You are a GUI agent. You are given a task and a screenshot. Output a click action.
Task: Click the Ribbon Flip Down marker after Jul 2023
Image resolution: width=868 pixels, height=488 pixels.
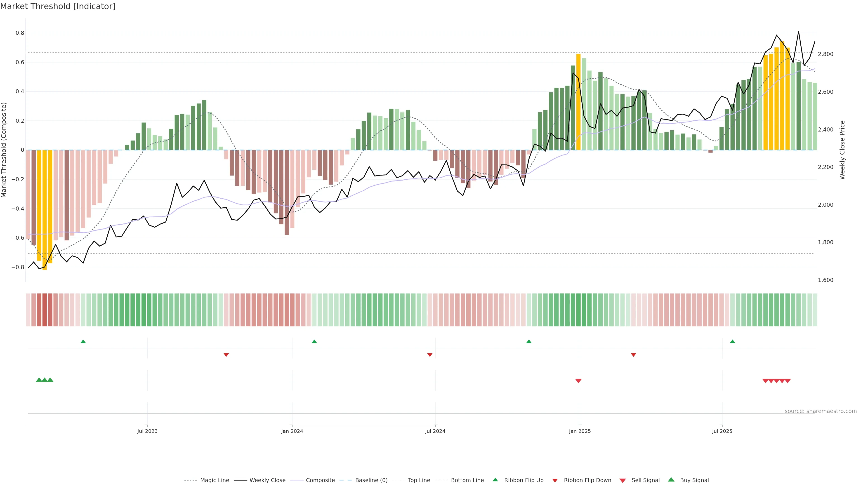226,355
